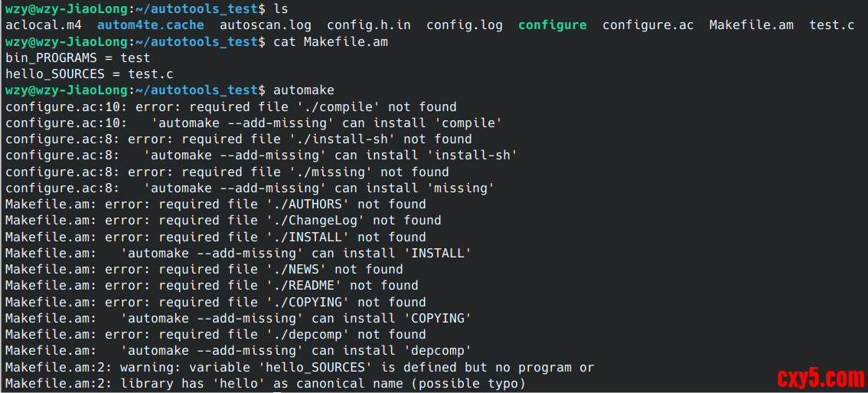Click Makefile.am in the ls listing
The width and height of the screenshot is (868, 393).
[751, 25]
